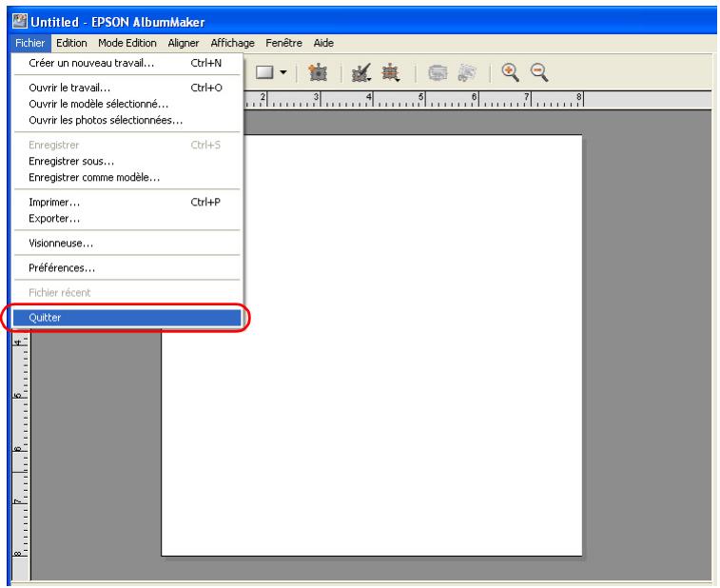Open the Fenêtre menu
Screen dimensions: 720x588
283,43
